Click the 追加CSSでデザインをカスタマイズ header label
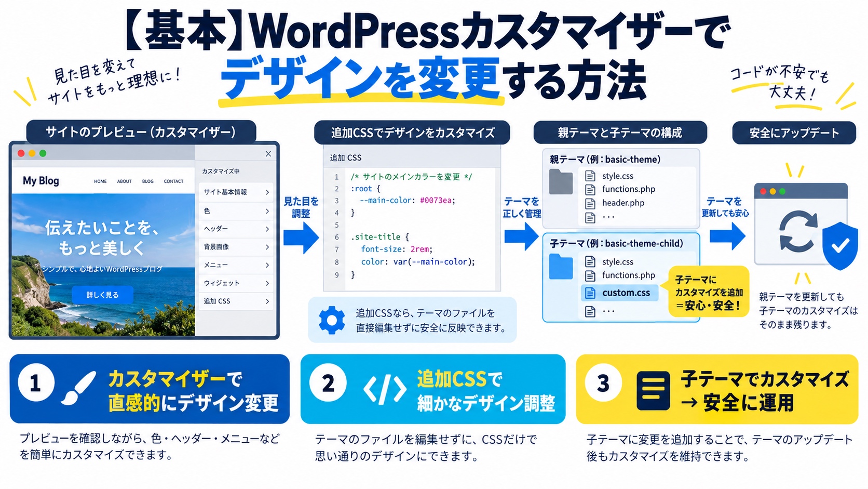The width and height of the screenshot is (868, 489). pos(413,133)
